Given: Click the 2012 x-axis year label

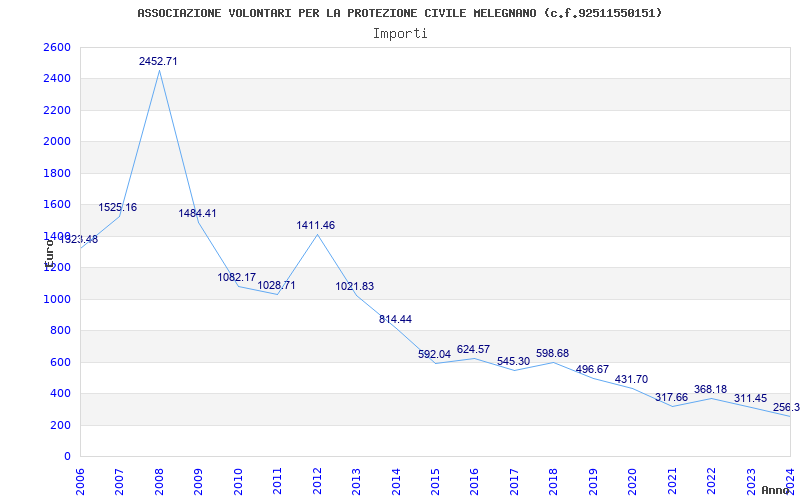Looking at the screenshot, I should [x=317, y=480].
